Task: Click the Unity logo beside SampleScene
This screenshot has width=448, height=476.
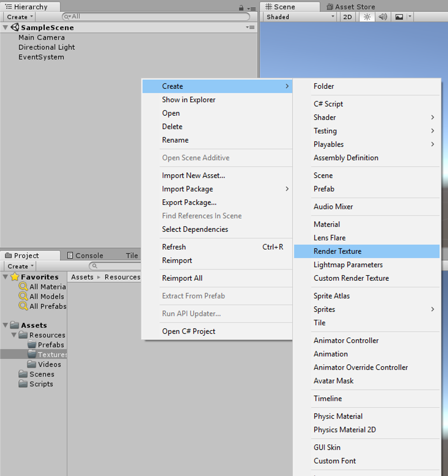Action: click(x=15, y=27)
